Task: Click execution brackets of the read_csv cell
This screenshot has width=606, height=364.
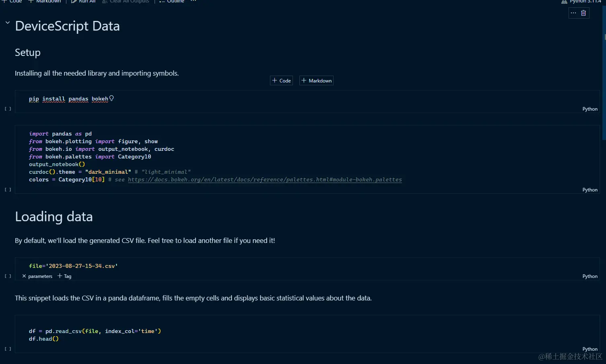Action: pyautogui.click(x=8, y=349)
